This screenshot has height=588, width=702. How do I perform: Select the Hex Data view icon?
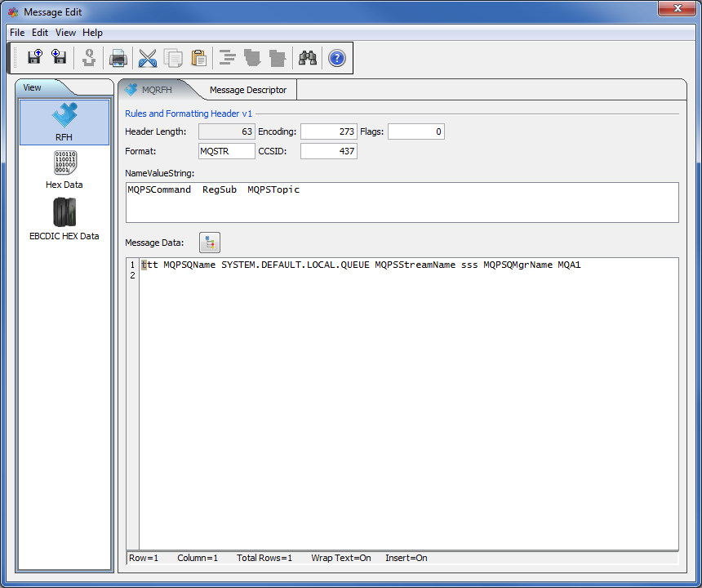64,170
